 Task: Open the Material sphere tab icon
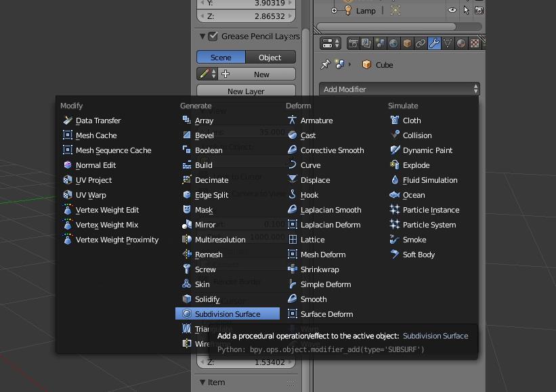tap(461, 43)
